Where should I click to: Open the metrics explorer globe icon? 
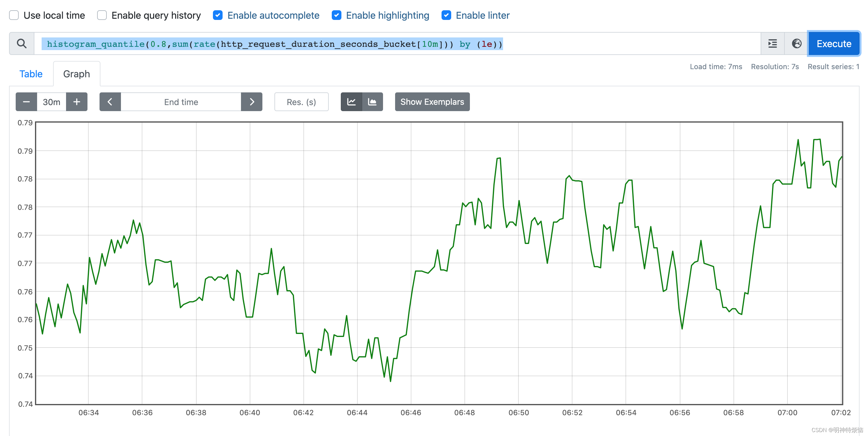797,43
